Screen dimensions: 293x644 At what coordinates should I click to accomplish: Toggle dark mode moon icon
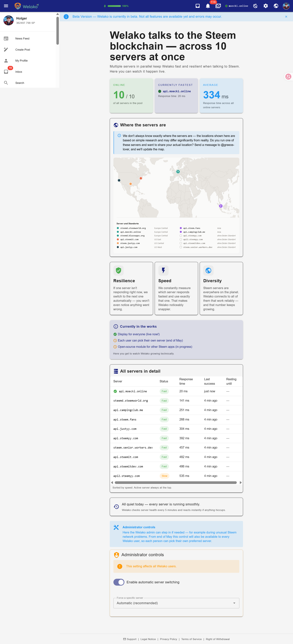[255, 6]
